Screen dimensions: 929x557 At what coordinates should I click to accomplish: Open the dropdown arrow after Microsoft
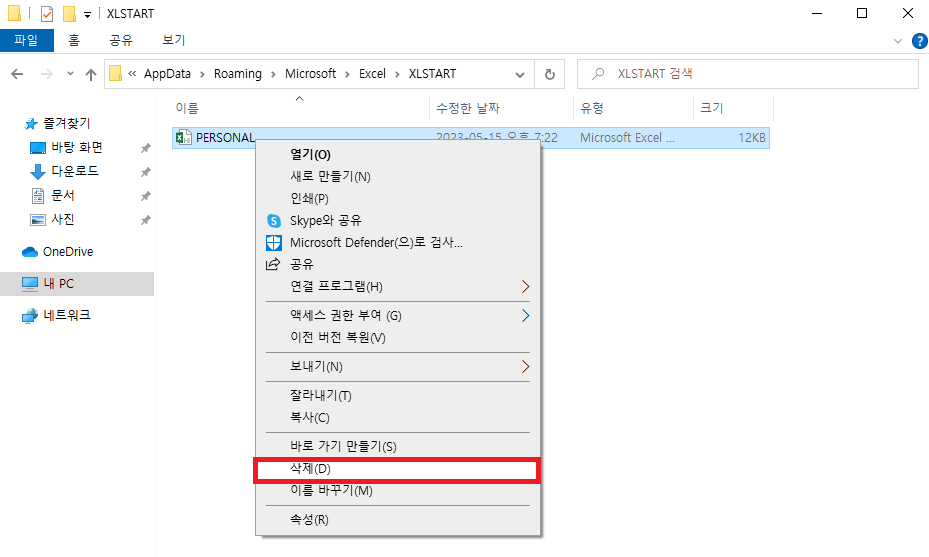347,75
